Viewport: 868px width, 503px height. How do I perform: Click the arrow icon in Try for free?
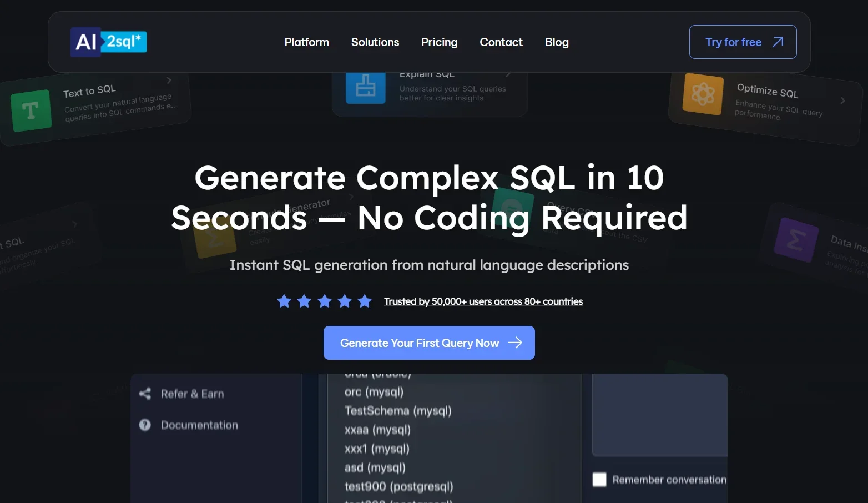778,42
